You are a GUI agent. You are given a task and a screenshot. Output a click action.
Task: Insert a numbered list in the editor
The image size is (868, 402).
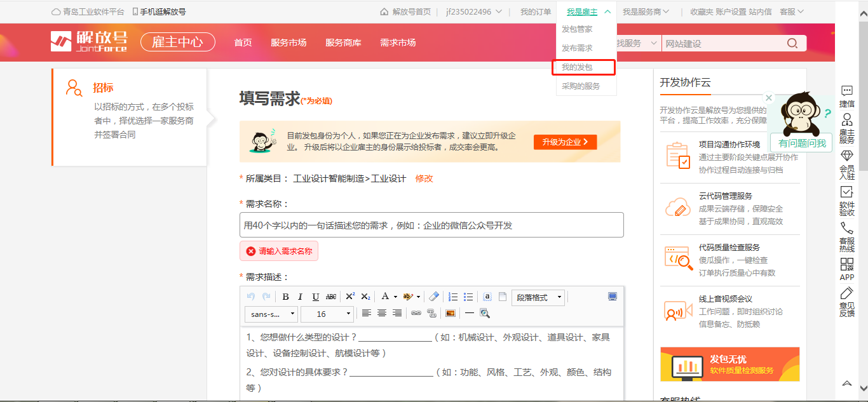pos(453,297)
